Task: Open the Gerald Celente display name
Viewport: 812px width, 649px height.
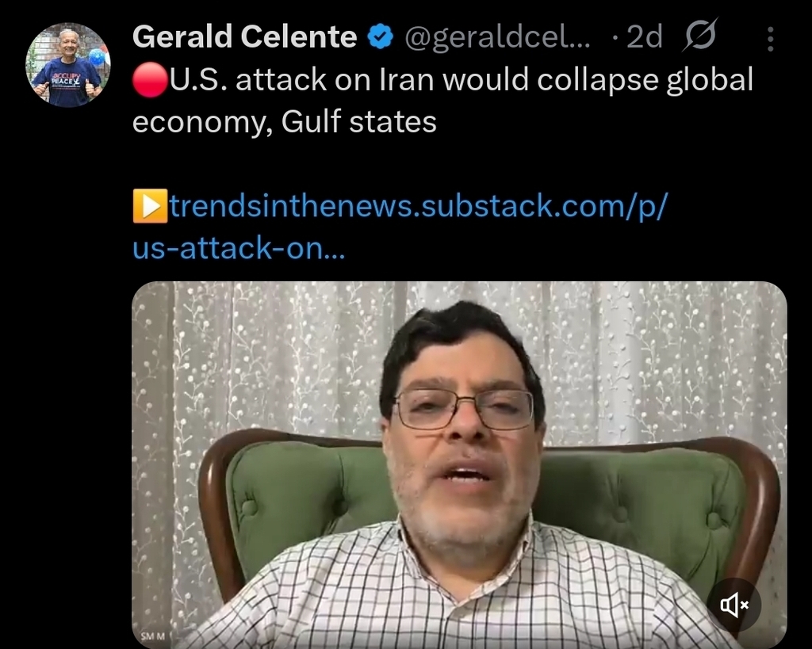Action: pos(244,36)
